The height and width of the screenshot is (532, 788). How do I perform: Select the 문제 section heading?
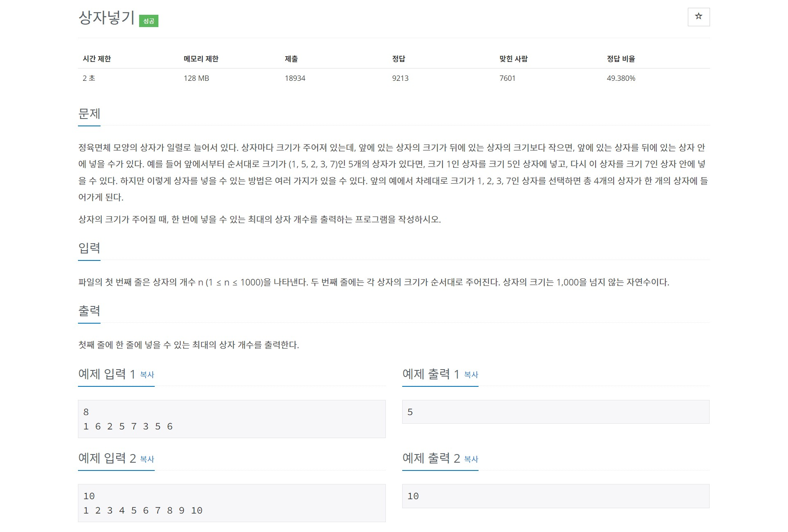point(89,114)
